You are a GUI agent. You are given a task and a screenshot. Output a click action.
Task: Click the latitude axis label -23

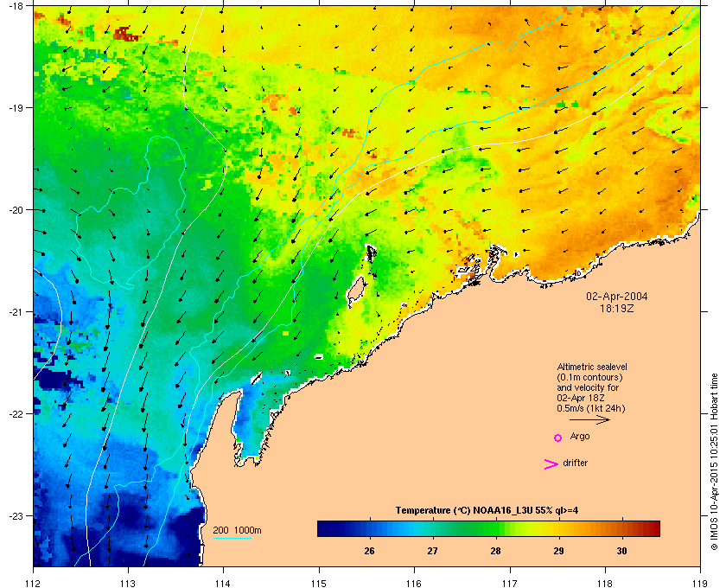[16, 515]
